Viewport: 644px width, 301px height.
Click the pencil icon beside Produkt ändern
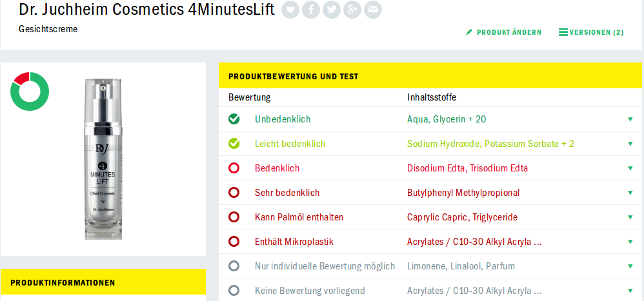coord(469,32)
